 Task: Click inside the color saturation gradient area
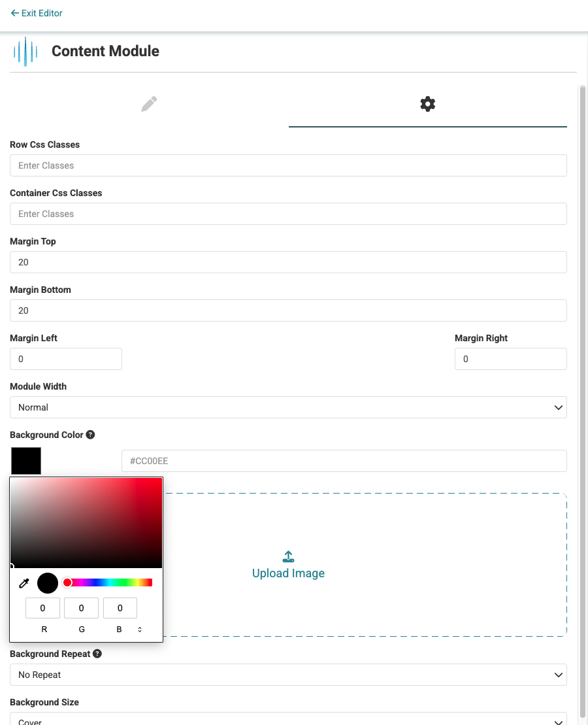86,522
